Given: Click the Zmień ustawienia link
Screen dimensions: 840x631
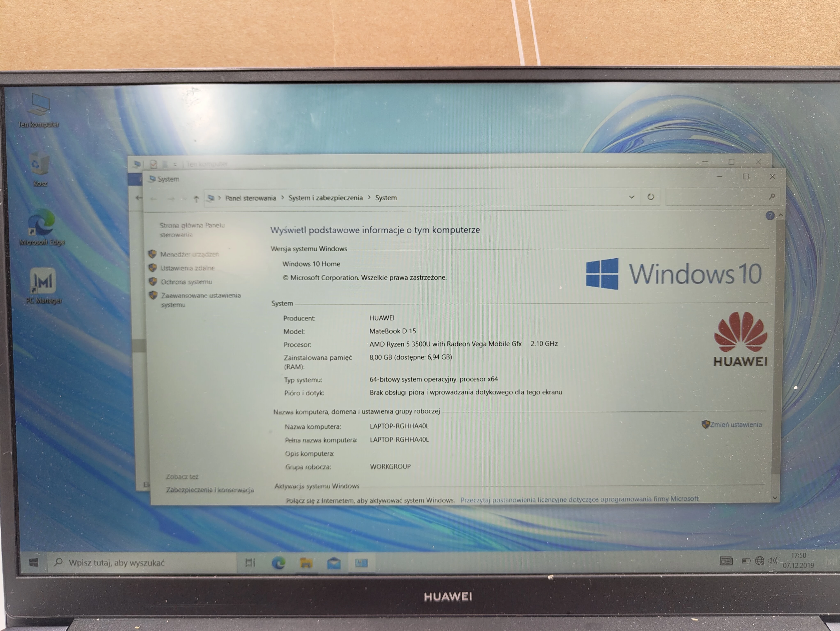Looking at the screenshot, I should point(737,425).
